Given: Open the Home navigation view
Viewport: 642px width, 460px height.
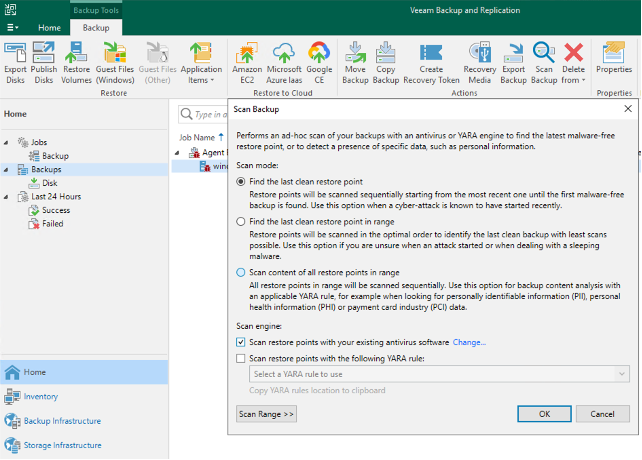Looking at the screenshot, I should coord(84,372).
